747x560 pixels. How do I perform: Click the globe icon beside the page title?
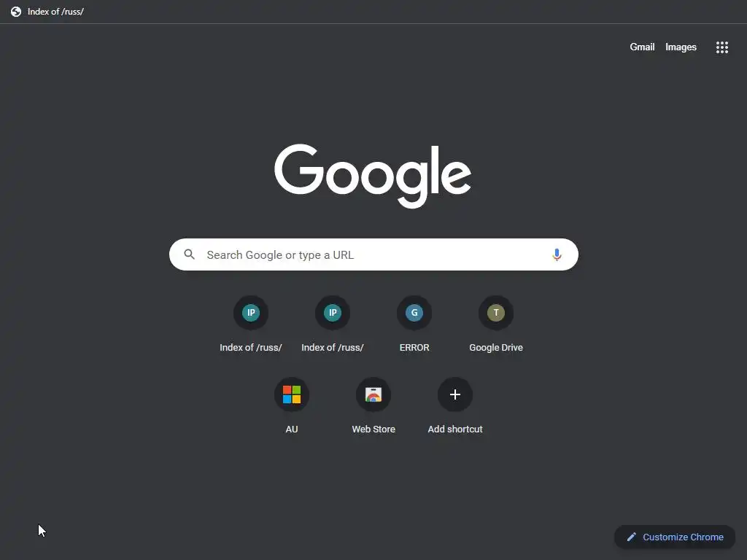pos(16,12)
